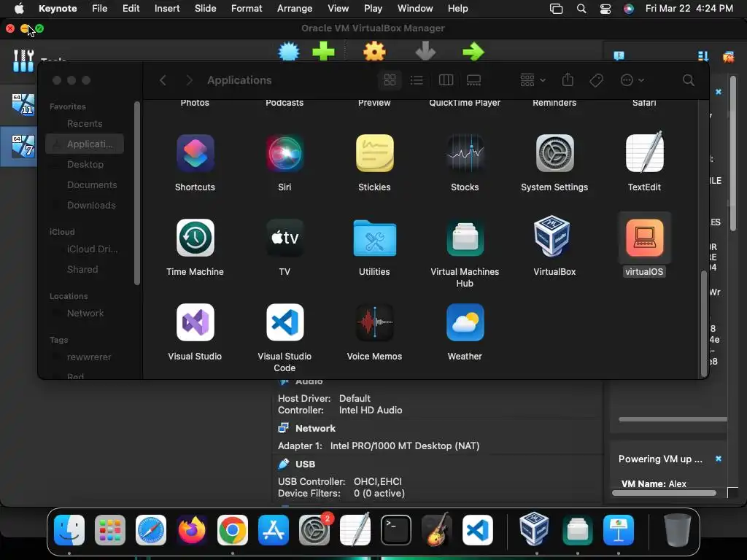Open the Visual Studio app icon
This screenshot has height=560, width=747.
coord(195,322)
